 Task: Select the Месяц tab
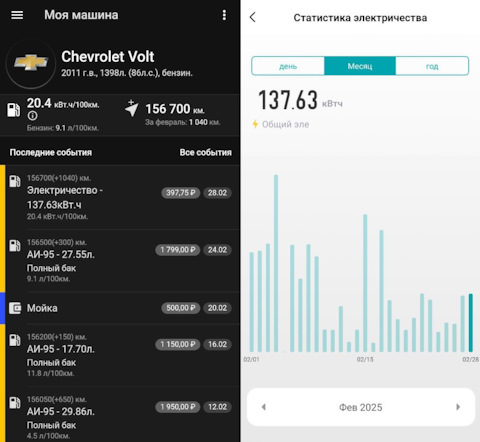360,66
